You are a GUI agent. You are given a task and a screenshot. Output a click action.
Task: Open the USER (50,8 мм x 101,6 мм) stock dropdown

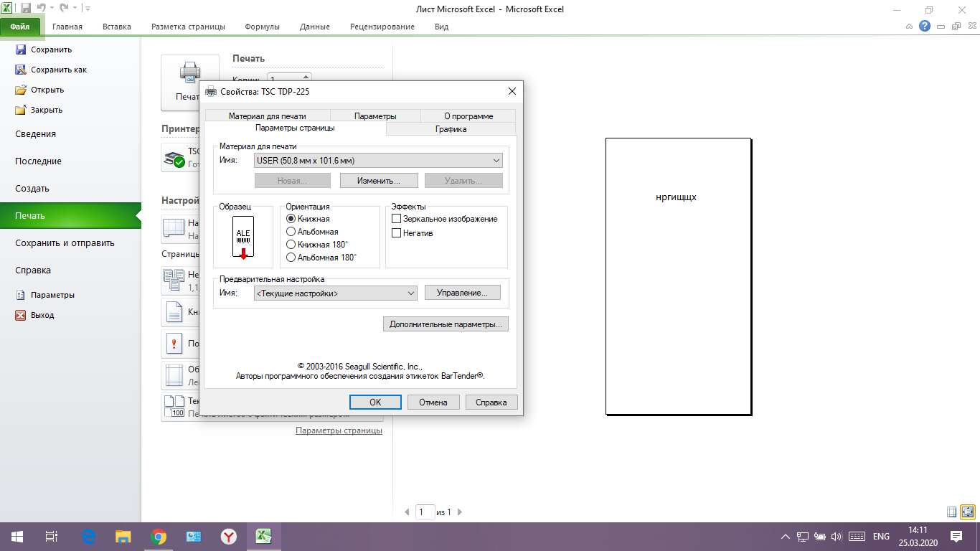378,161
